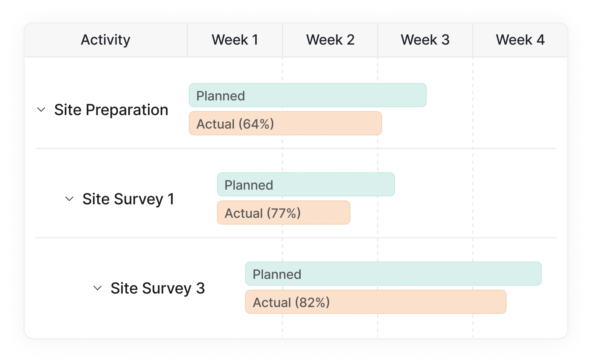Select the Planned bar for Site Preparation
This screenshot has width=592, height=364.
307,95
